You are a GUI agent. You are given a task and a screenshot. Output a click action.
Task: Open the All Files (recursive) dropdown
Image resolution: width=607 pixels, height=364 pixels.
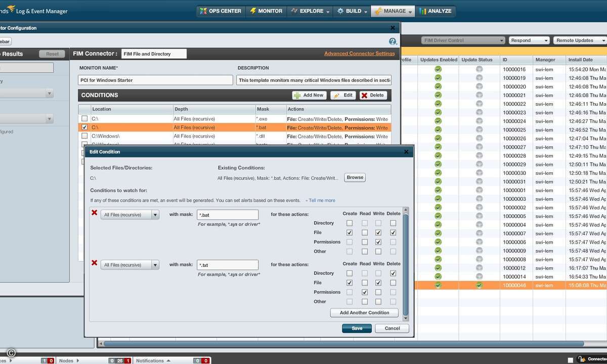pyautogui.click(x=156, y=214)
